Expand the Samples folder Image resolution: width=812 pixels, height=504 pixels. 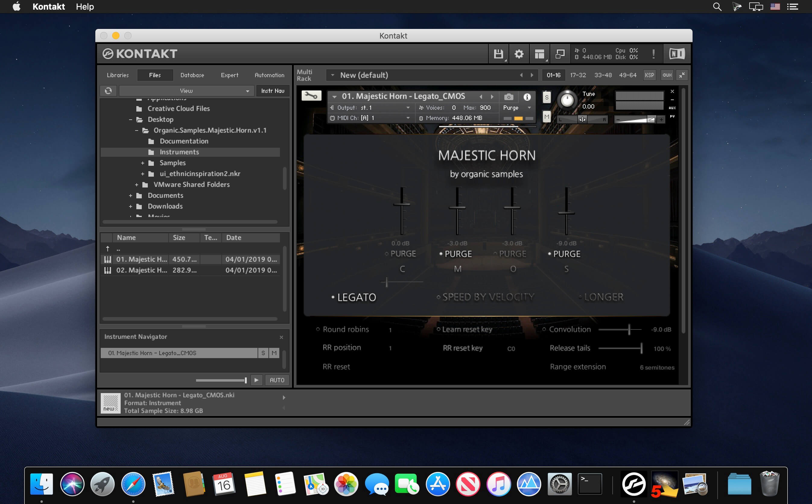[x=142, y=163]
